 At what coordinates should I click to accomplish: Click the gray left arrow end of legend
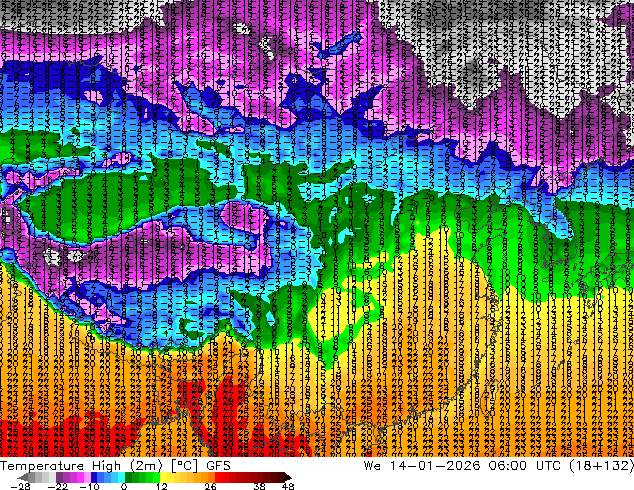23,477
